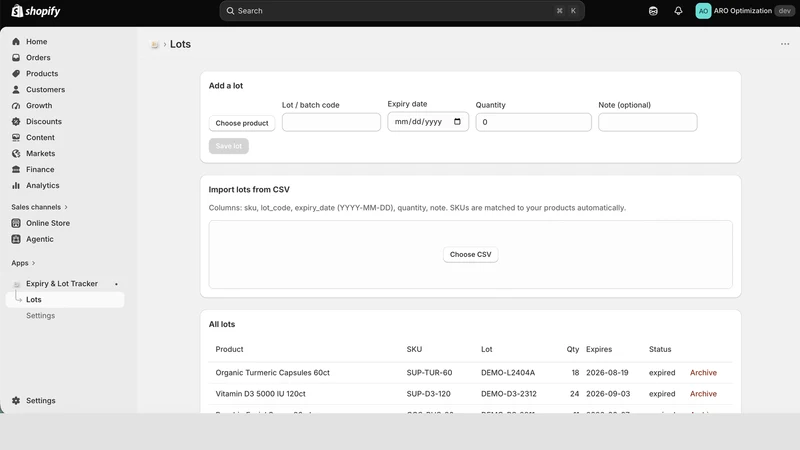Open the Agentic channel icon
800x450 pixels.
coord(16,239)
